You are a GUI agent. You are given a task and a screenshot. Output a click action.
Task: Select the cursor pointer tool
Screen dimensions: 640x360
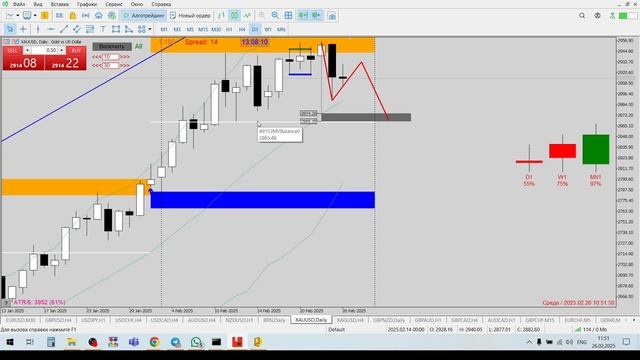pos(10,29)
